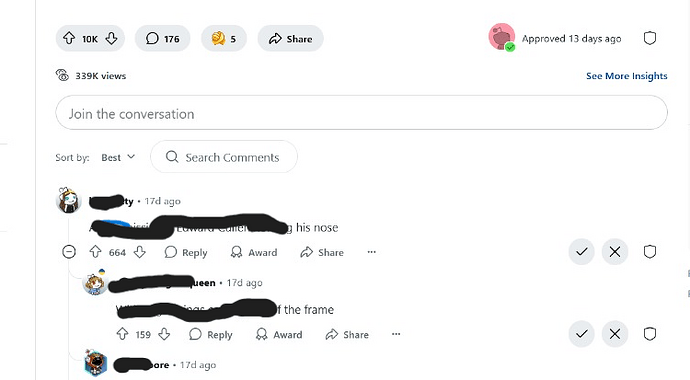Reply to the comment with 159 votes
690x380 pixels.
tap(210, 335)
